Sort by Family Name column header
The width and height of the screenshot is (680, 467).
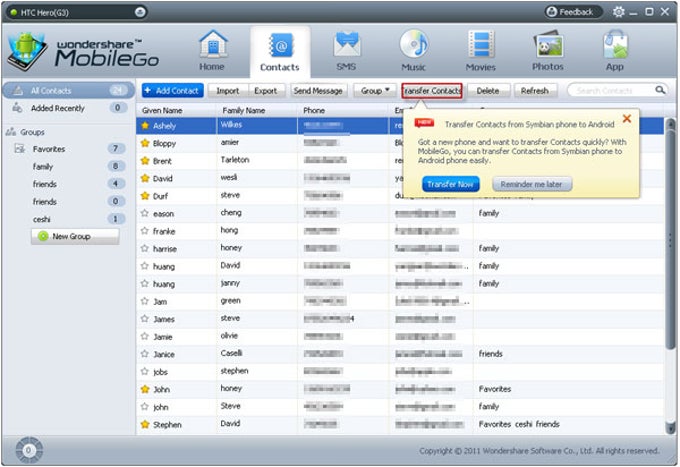257,110
